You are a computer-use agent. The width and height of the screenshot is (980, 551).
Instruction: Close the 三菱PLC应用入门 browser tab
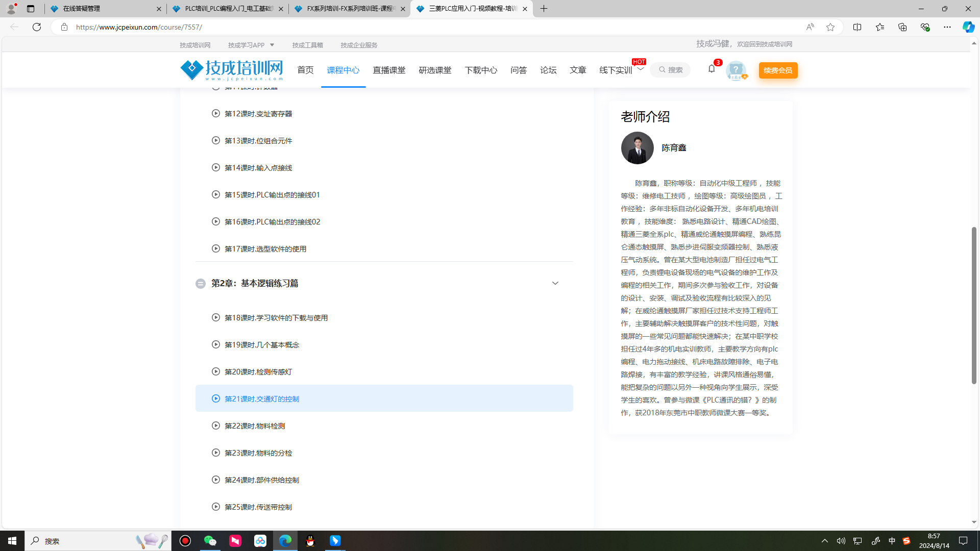click(x=525, y=9)
